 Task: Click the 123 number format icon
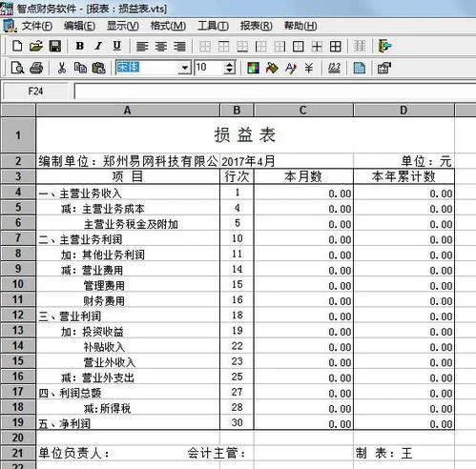tap(334, 68)
